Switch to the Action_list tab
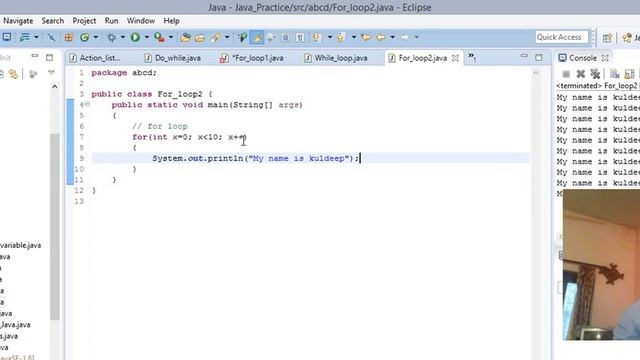 [x=96, y=58]
